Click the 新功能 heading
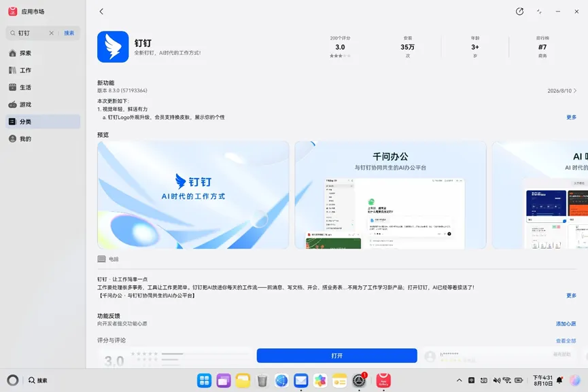 106,83
